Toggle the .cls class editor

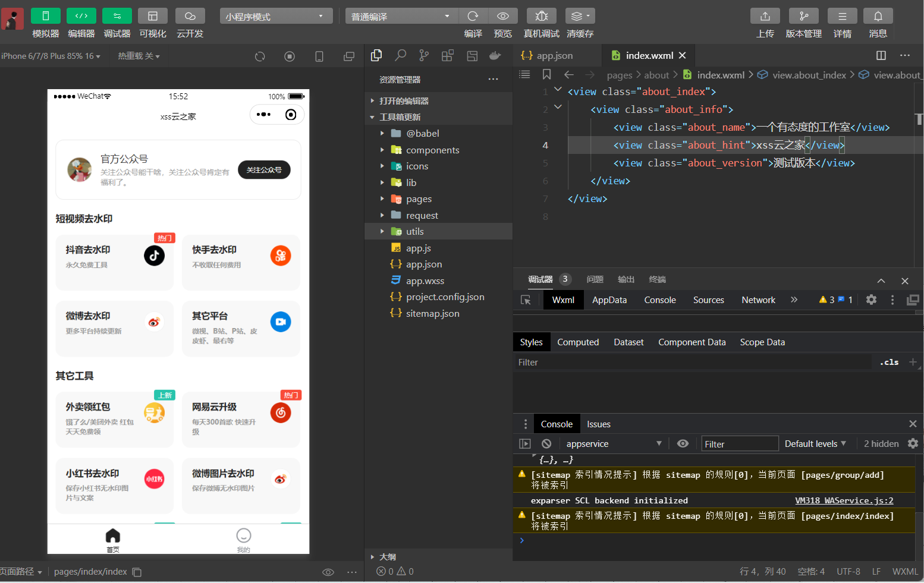[x=890, y=362]
